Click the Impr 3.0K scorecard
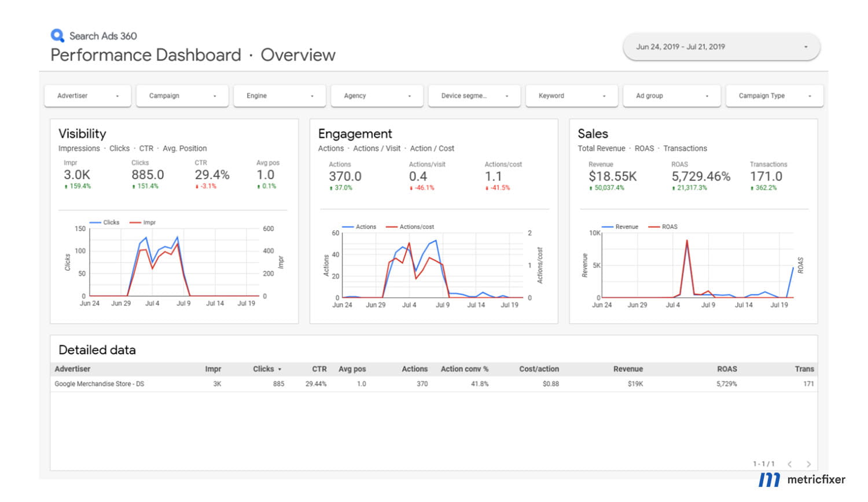 point(78,175)
